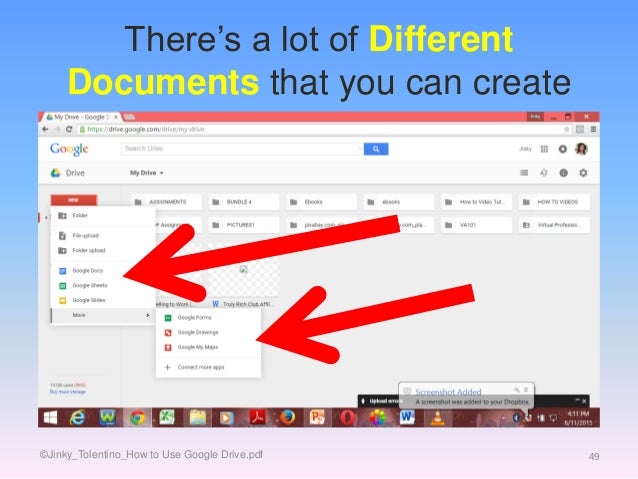Click the Jinky account name

tap(525, 149)
